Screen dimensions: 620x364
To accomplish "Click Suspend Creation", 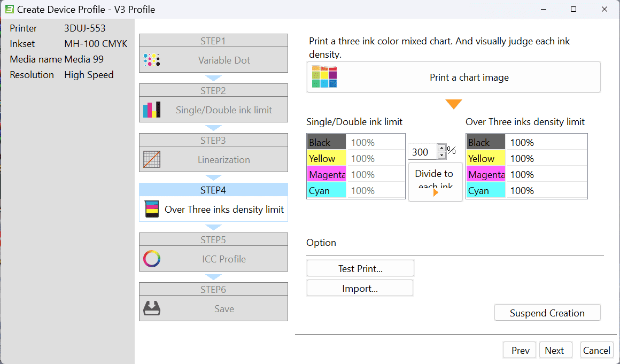I will click(547, 312).
